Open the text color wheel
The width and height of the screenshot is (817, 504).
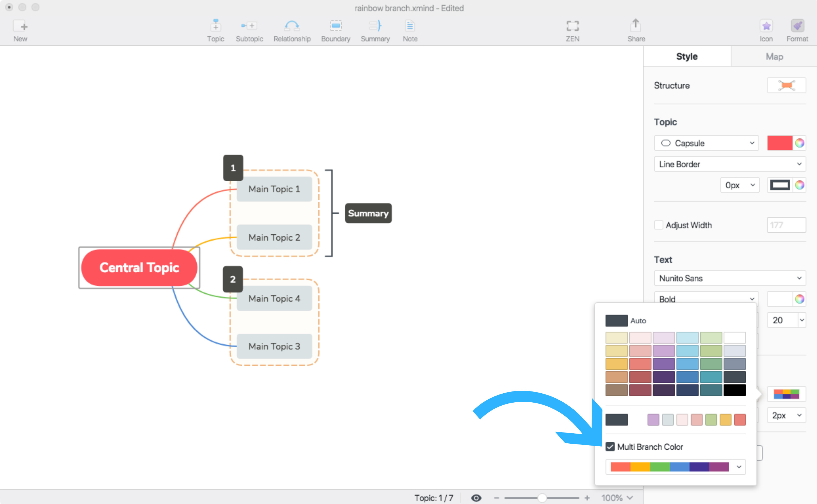[799, 299]
